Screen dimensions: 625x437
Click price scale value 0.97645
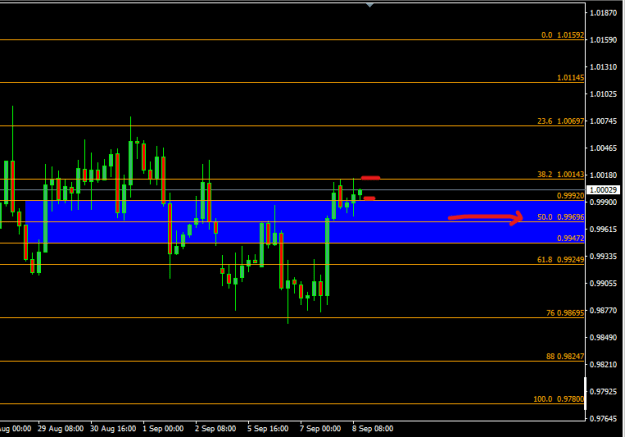point(603,418)
